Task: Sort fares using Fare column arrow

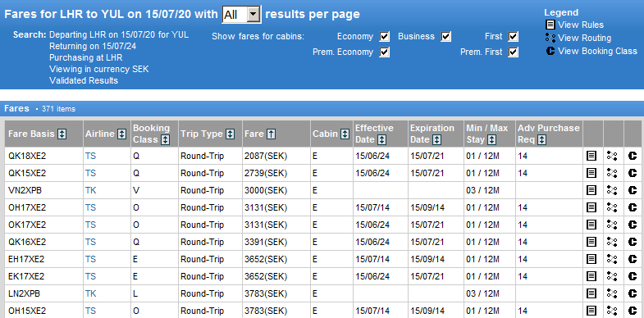Action: 271,134
